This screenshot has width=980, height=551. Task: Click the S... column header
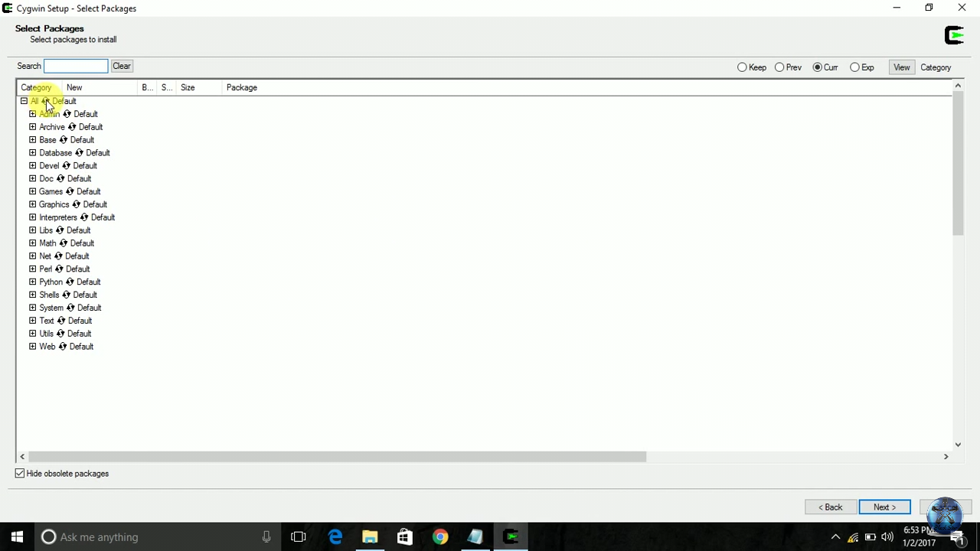click(x=166, y=88)
